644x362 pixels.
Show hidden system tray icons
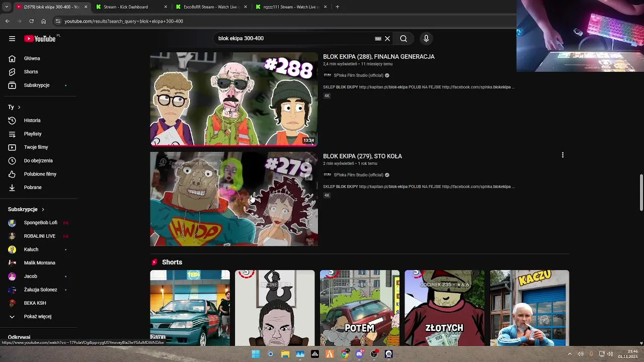[x=570, y=354]
